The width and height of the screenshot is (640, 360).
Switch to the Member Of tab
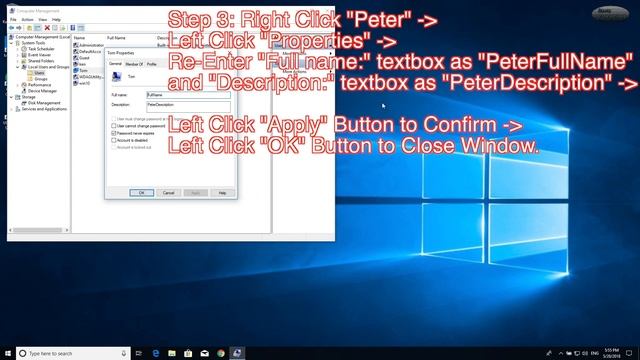[x=134, y=64]
